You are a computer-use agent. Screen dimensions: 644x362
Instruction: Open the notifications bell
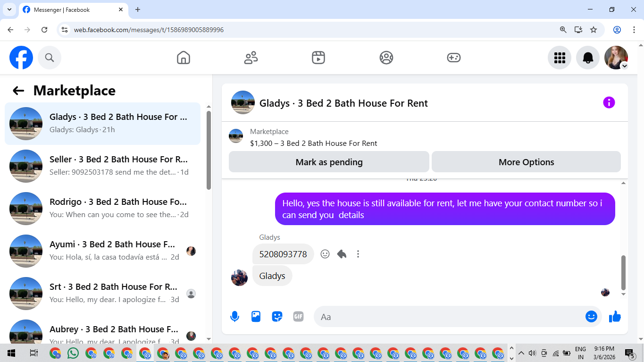(588, 58)
